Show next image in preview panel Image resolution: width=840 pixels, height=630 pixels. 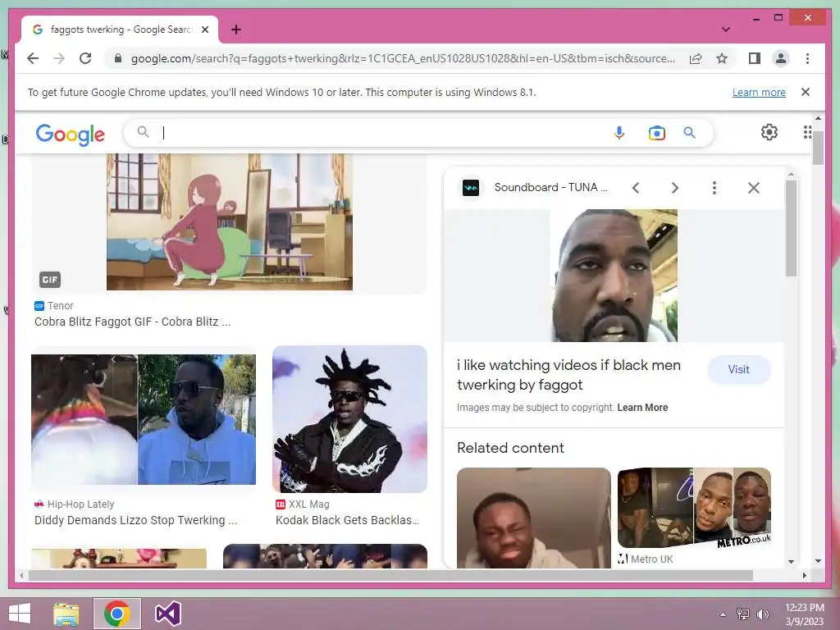[x=674, y=188]
